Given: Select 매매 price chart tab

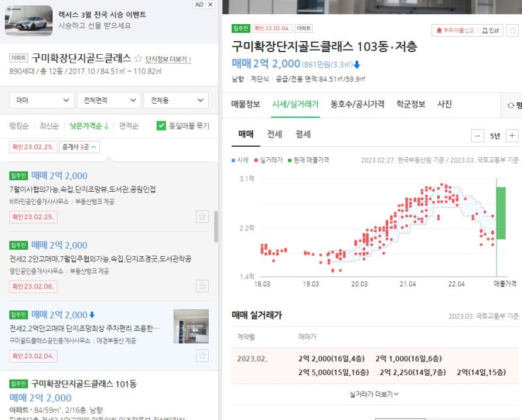Looking at the screenshot, I should [246, 134].
